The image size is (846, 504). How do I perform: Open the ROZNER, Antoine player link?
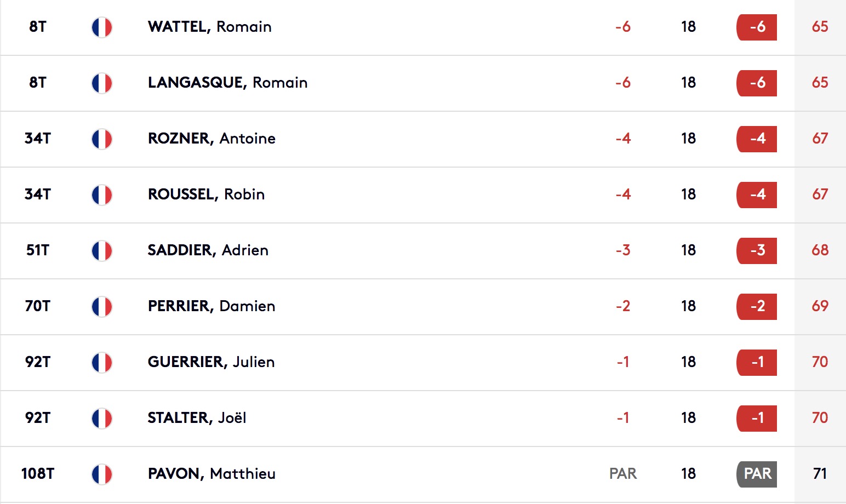(211, 139)
